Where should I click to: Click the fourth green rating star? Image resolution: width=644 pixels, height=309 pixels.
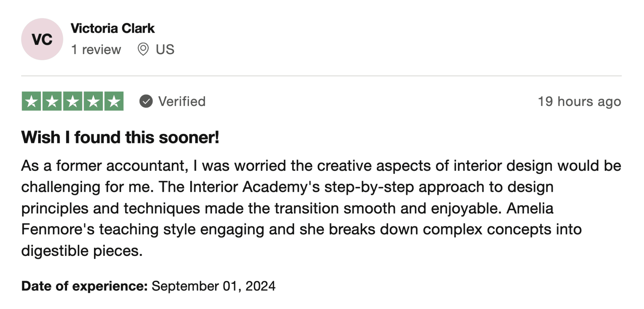click(x=93, y=101)
